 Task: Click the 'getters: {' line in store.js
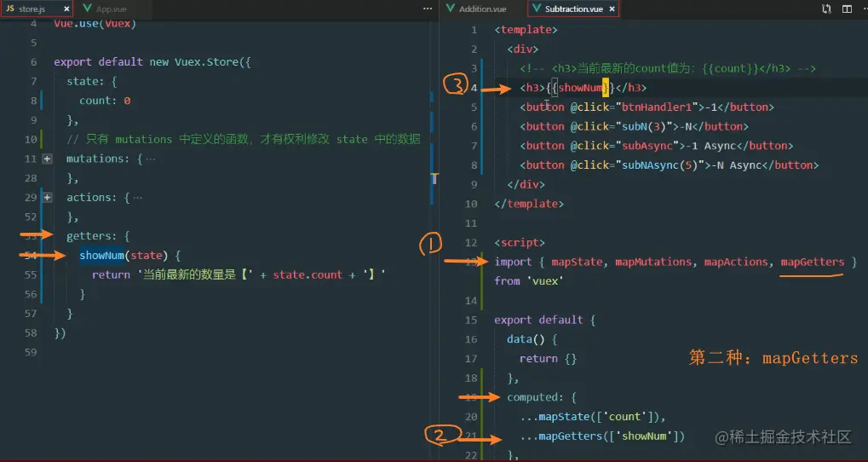pos(98,236)
